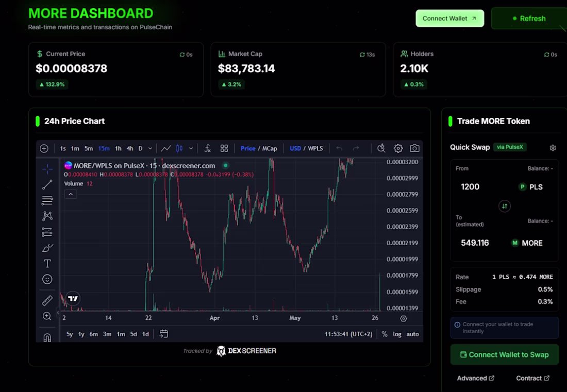Switch to the 1h timeframe

tap(118, 148)
